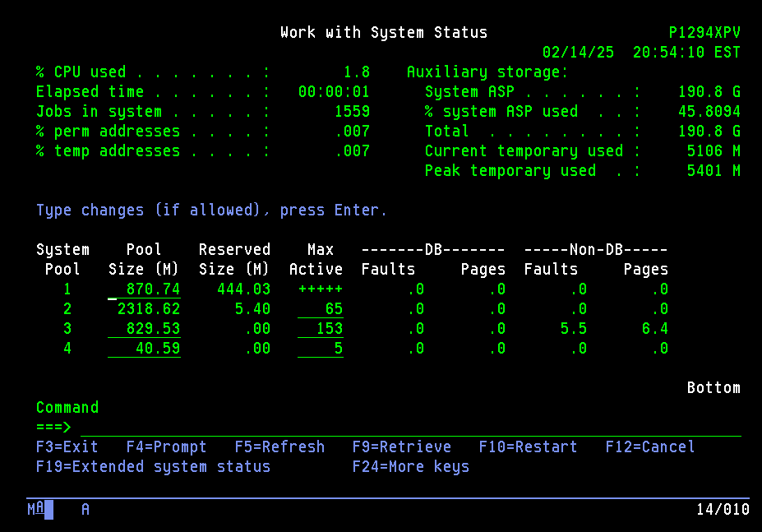Image resolution: width=762 pixels, height=532 pixels.
Task: Click the "% system ASP used" label
Action: 501,112
